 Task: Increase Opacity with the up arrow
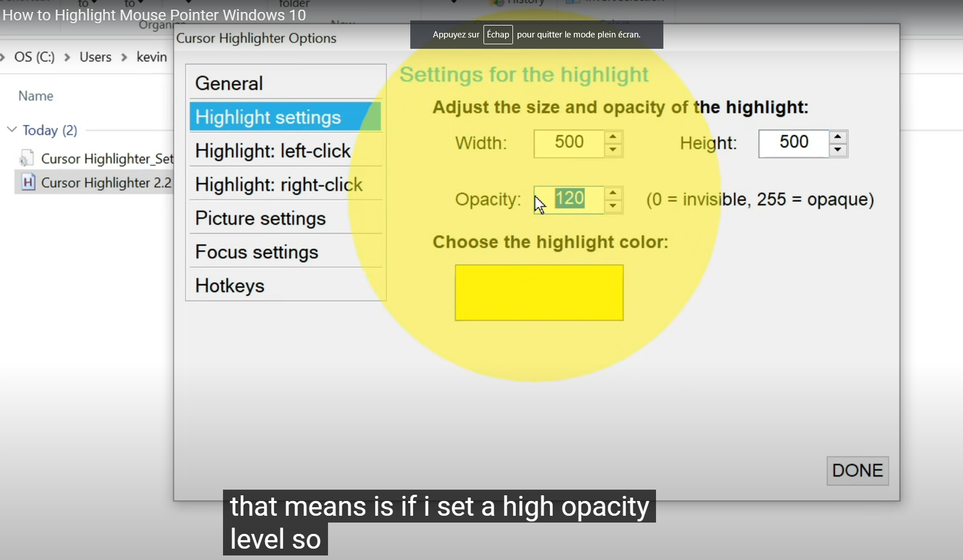click(613, 193)
